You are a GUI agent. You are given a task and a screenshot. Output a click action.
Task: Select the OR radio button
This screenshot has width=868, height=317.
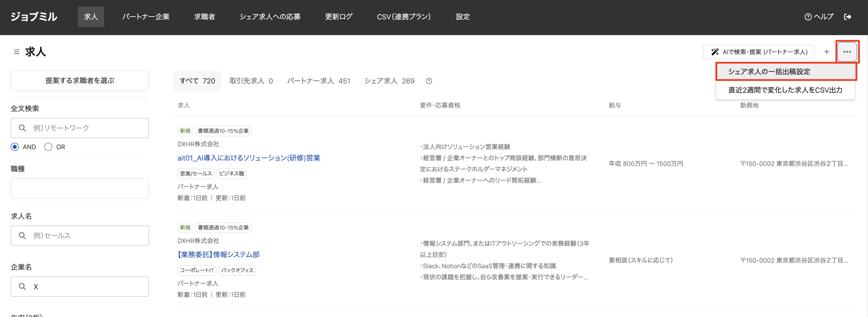coord(48,147)
